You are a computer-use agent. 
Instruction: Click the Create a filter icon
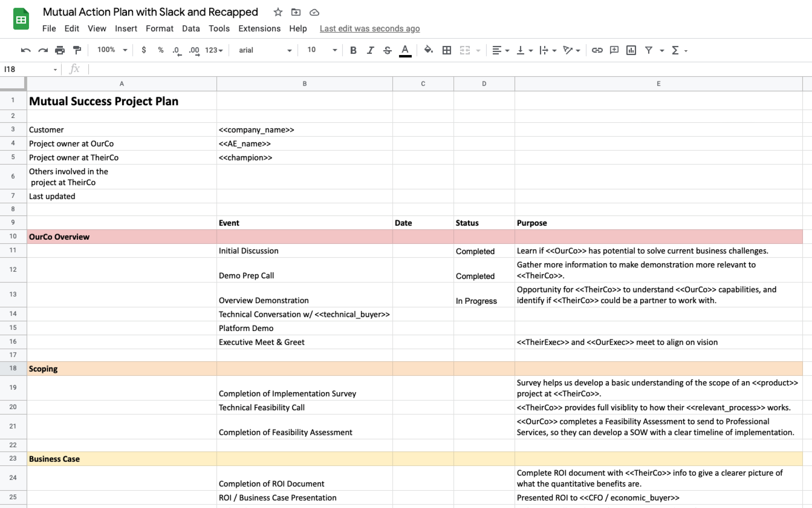[648, 51]
